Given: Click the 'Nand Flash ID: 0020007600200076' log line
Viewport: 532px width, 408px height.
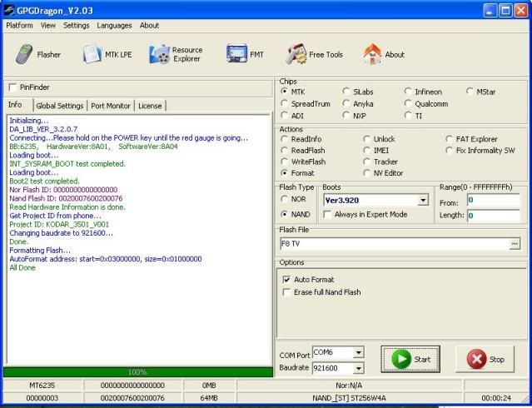Looking at the screenshot, I should point(66,198).
